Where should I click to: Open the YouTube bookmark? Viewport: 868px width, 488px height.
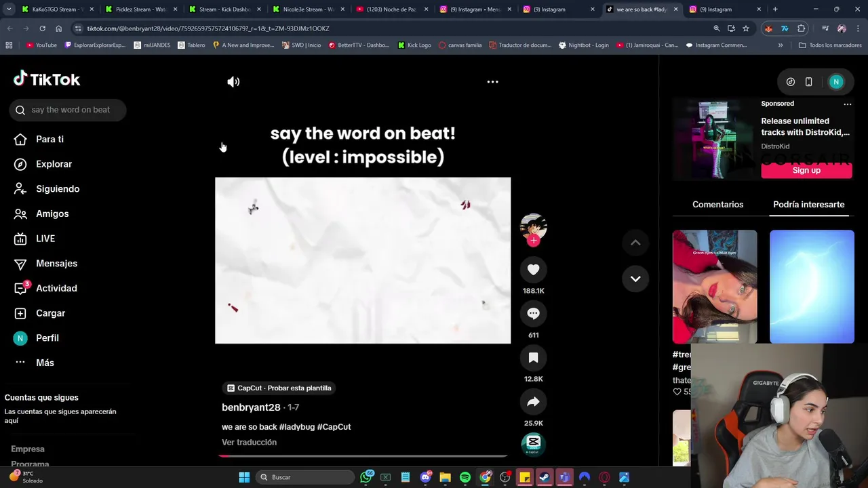click(x=41, y=45)
